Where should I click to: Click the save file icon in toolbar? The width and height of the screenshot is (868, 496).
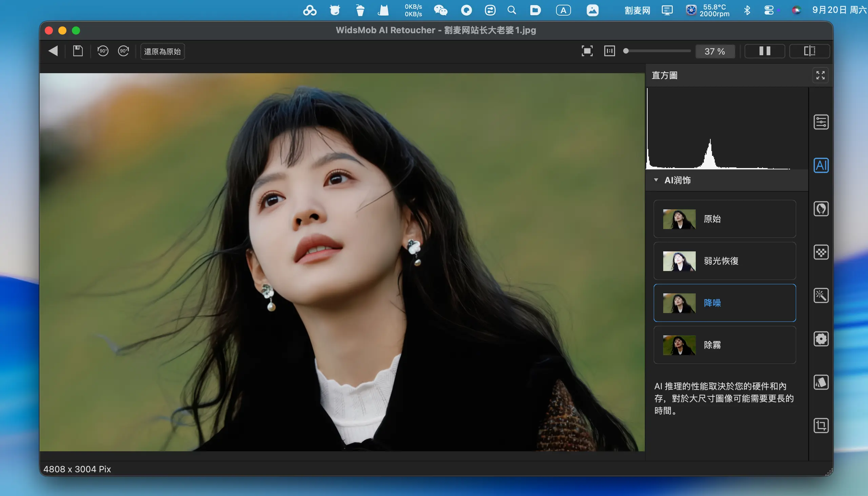[x=78, y=51]
